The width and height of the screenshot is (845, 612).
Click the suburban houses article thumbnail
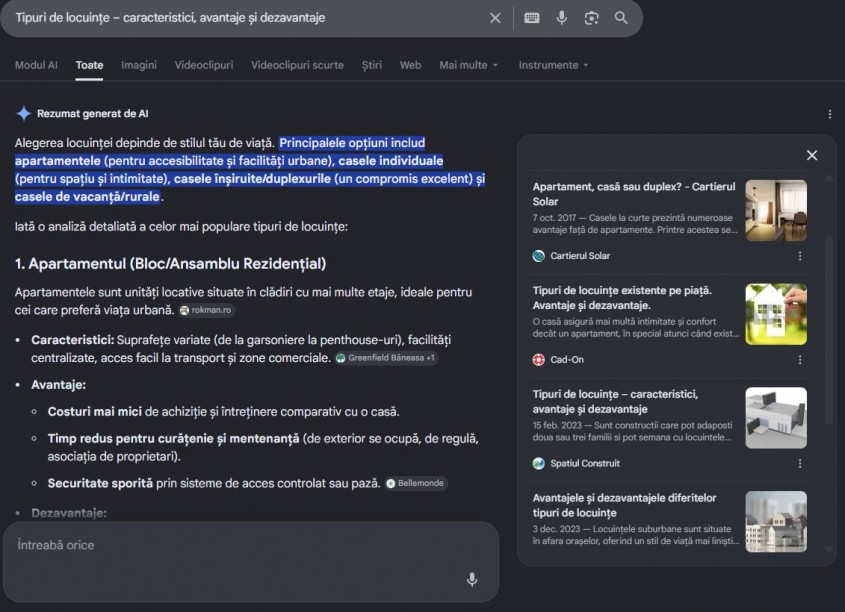pos(776,521)
